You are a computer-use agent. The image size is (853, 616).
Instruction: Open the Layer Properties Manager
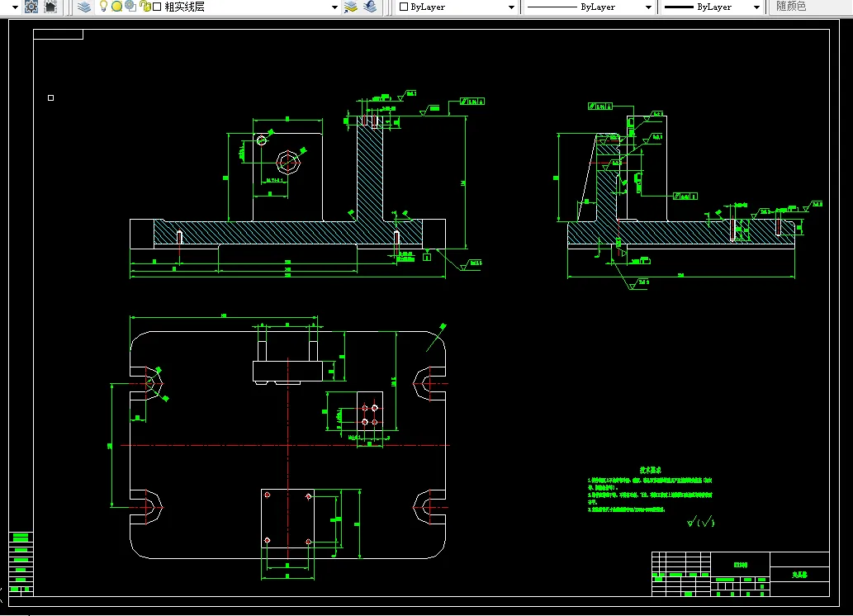(x=84, y=7)
